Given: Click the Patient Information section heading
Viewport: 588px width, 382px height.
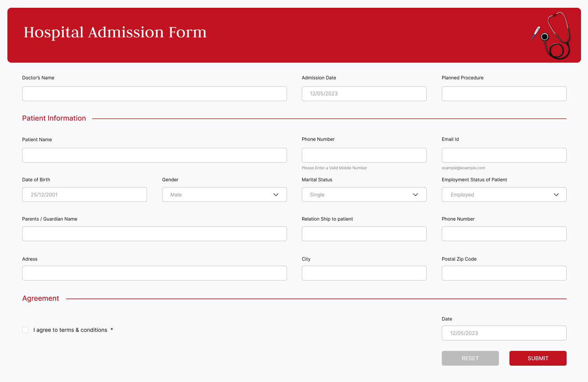Looking at the screenshot, I should pyautogui.click(x=54, y=118).
